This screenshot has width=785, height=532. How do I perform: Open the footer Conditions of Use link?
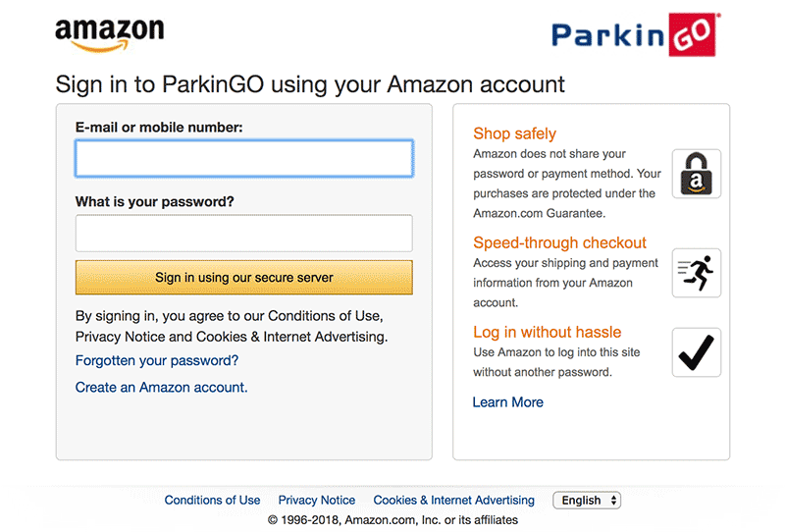(x=212, y=501)
